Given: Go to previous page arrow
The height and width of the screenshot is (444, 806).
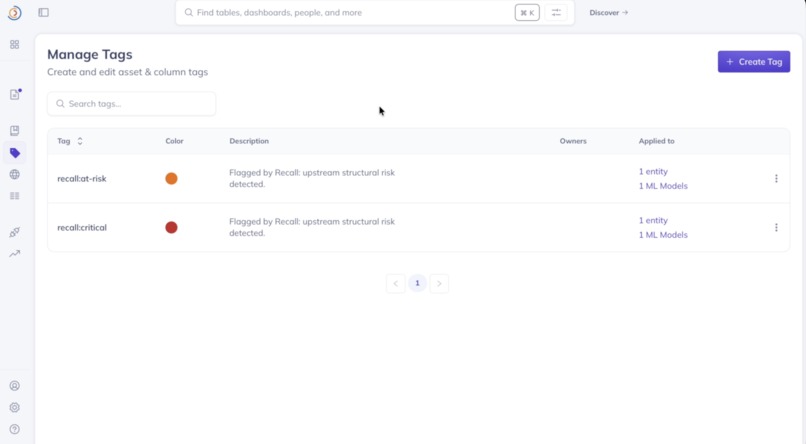Looking at the screenshot, I should click(396, 283).
